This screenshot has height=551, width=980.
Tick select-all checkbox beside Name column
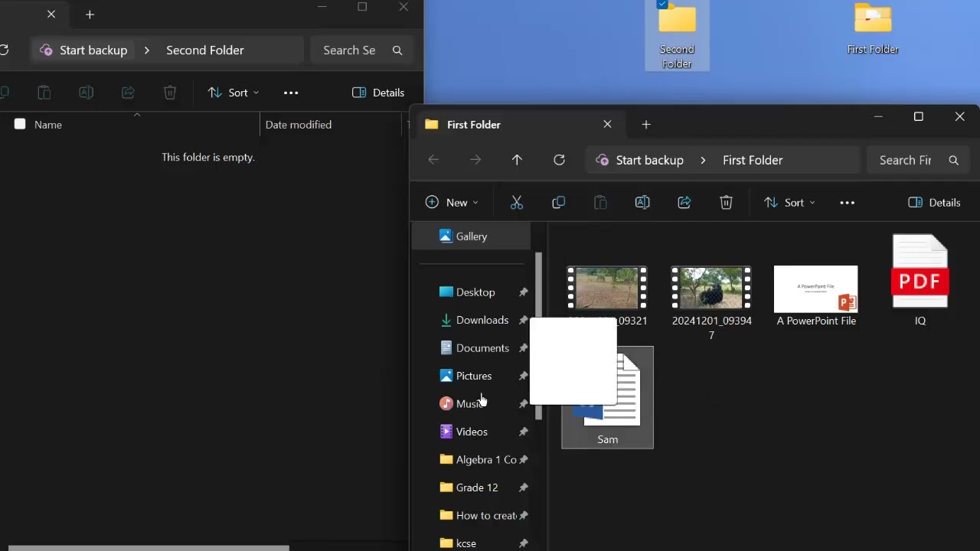(x=20, y=124)
